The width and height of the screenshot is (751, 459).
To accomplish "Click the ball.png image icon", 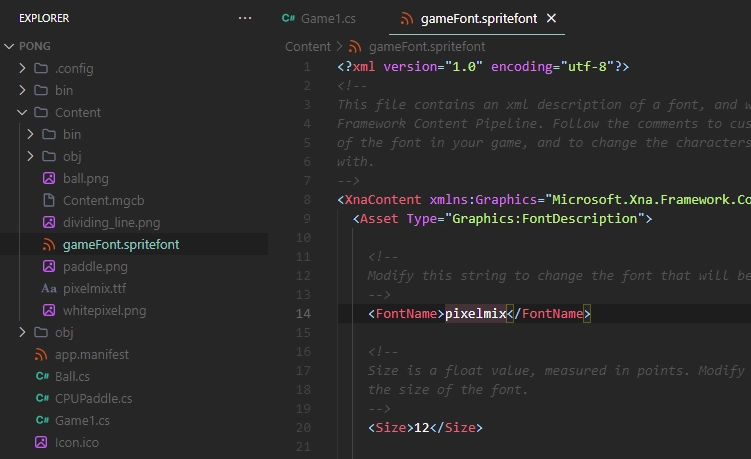I will (x=49, y=178).
